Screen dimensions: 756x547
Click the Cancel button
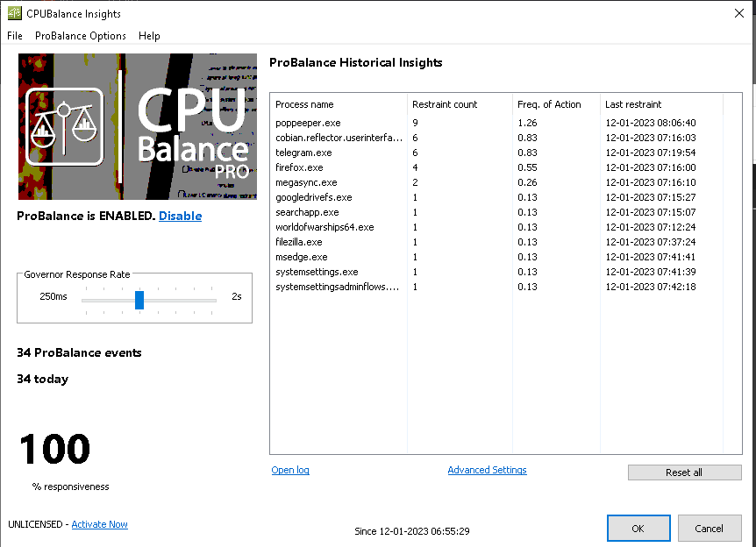(710, 529)
